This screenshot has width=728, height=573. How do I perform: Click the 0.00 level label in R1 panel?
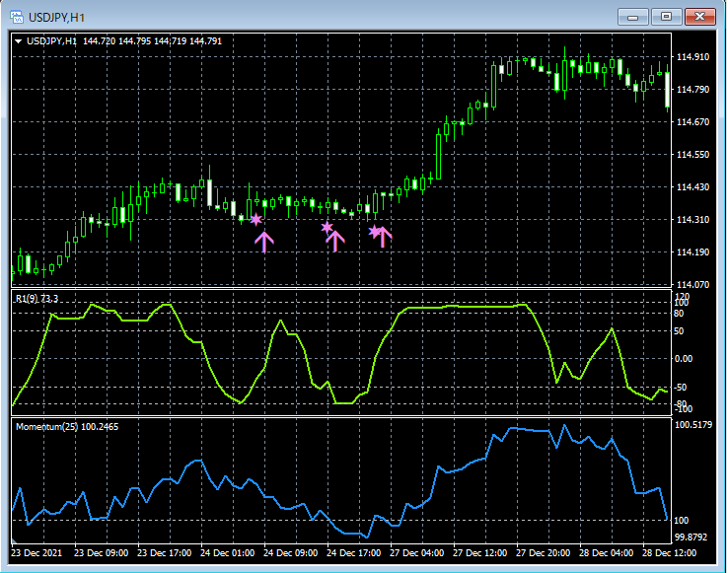[x=684, y=359]
